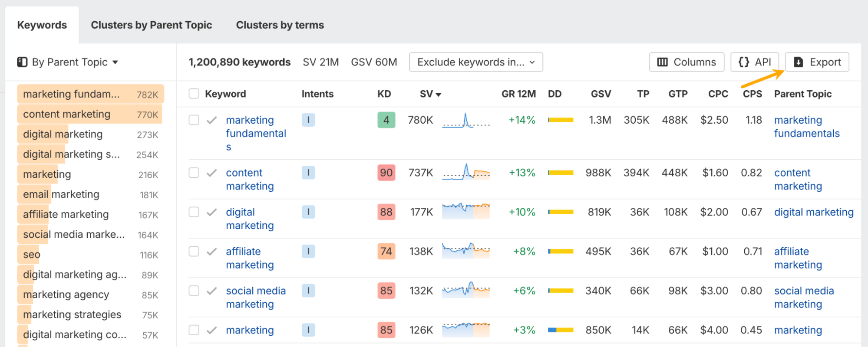Click the checkmark icon beside digital marketing keyword
Screen dimensions: 868x347
(211, 212)
